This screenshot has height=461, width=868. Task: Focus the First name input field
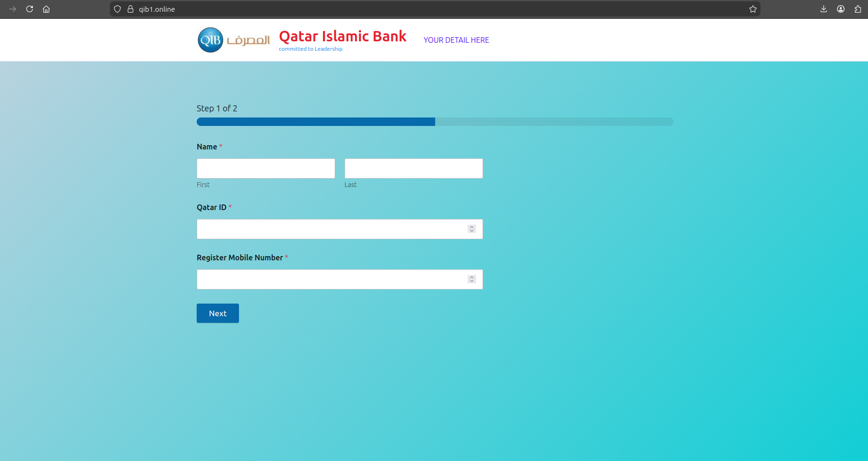pos(266,168)
